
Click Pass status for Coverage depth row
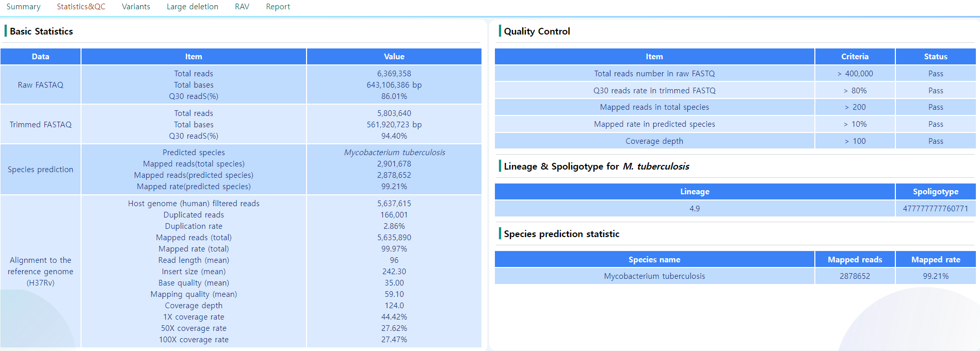click(x=936, y=141)
